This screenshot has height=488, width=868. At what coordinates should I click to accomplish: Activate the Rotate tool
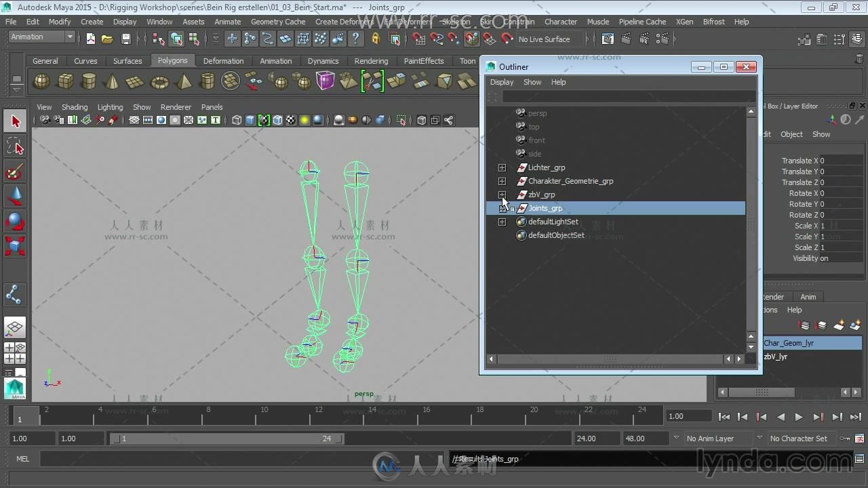(x=15, y=222)
